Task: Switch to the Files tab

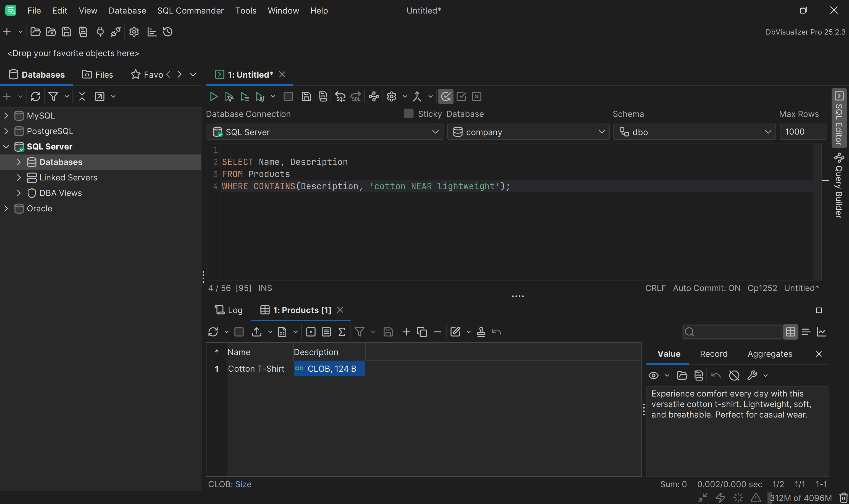Action: [98, 75]
